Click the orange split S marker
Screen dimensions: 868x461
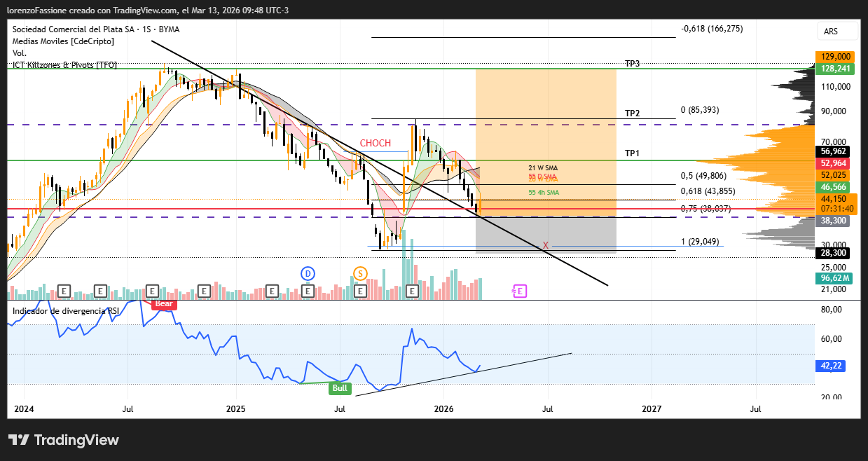(x=360, y=273)
